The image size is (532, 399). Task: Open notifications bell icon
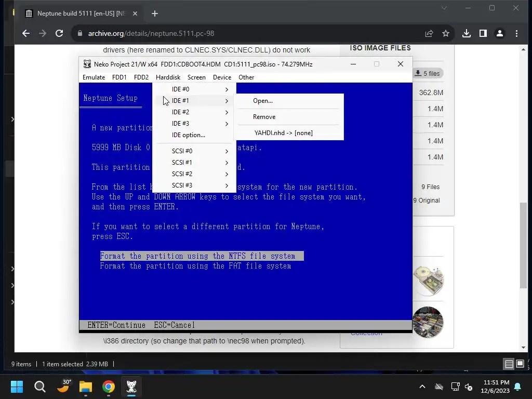[x=518, y=387]
